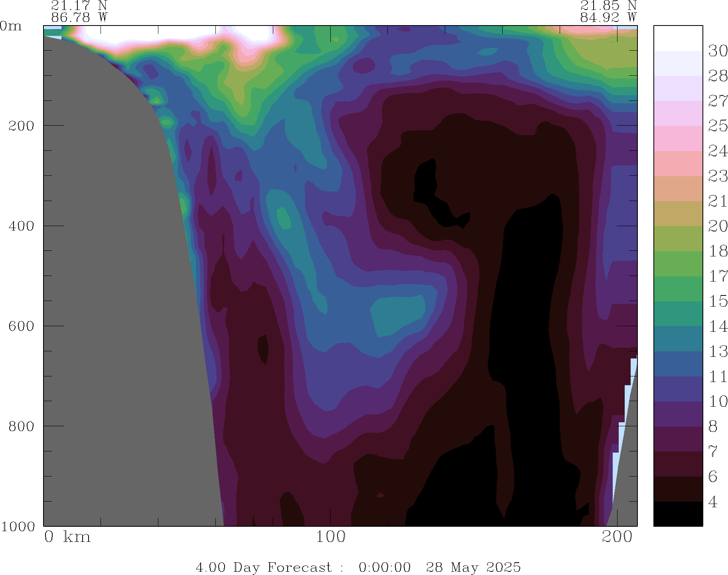Click the 100 distance axis label
Image resolution: width=728 pixels, height=575 pixels.
click(x=330, y=537)
